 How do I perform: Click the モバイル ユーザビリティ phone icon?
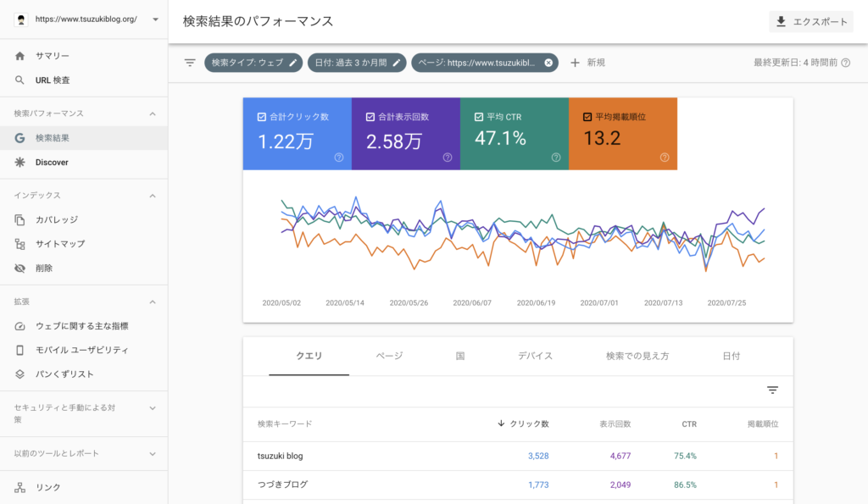tap(20, 350)
